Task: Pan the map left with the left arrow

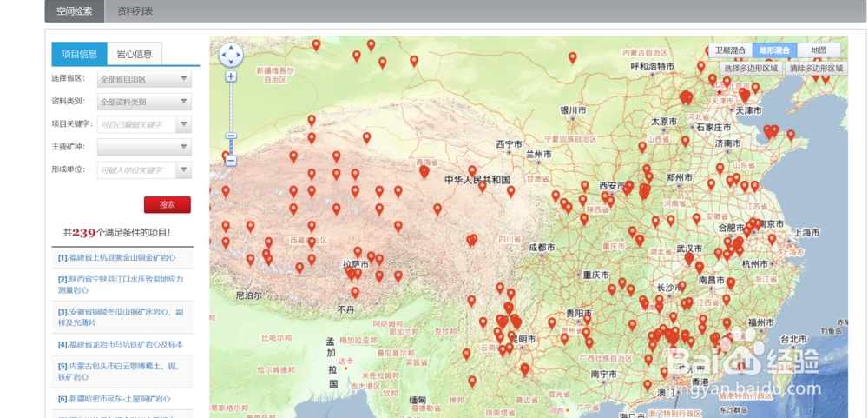Action: 224,55
